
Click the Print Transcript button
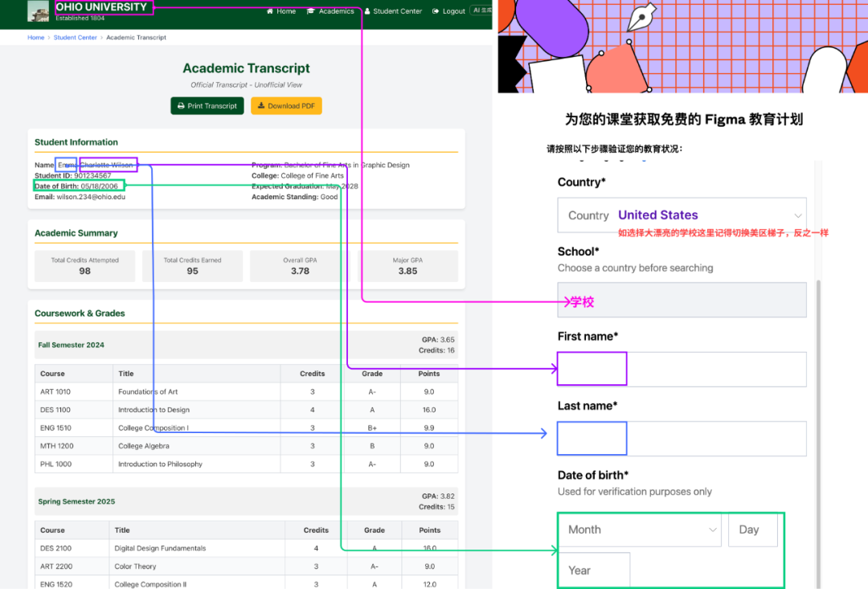[207, 106]
